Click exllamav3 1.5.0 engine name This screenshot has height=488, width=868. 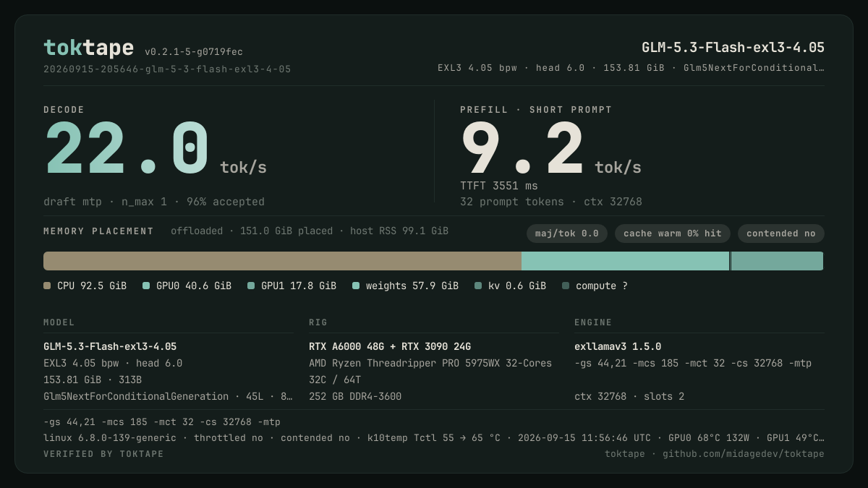(618, 346)
